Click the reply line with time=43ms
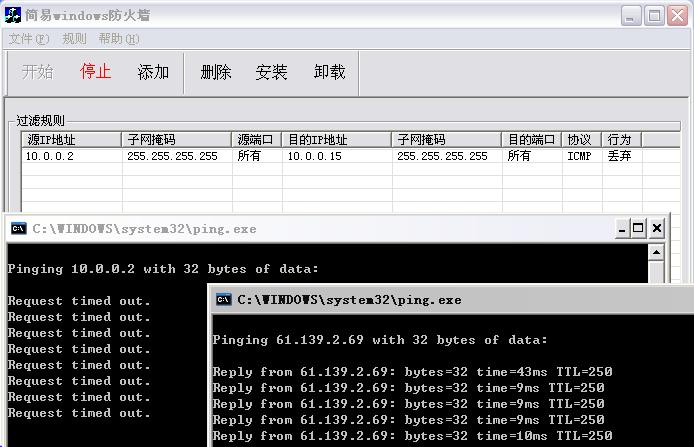694x447 pixels. click(x=412, y=372)
